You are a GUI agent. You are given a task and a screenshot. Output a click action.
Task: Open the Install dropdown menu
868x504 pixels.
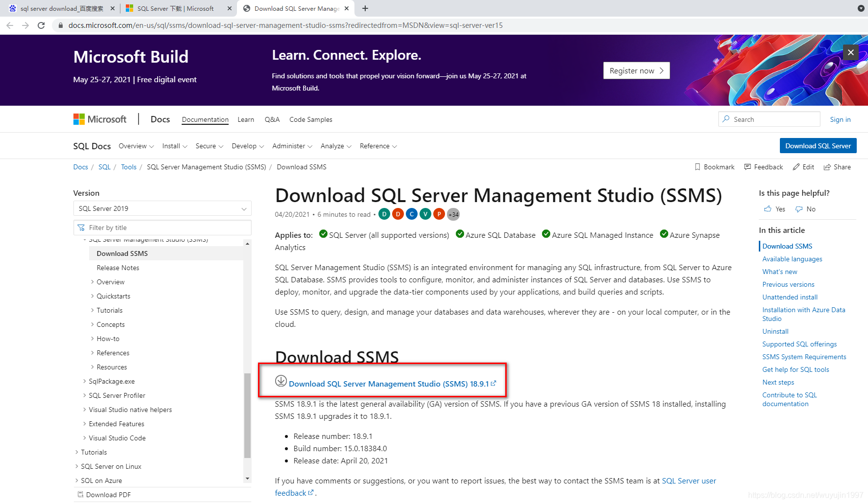pyautogui.click(x=175, y=146)
